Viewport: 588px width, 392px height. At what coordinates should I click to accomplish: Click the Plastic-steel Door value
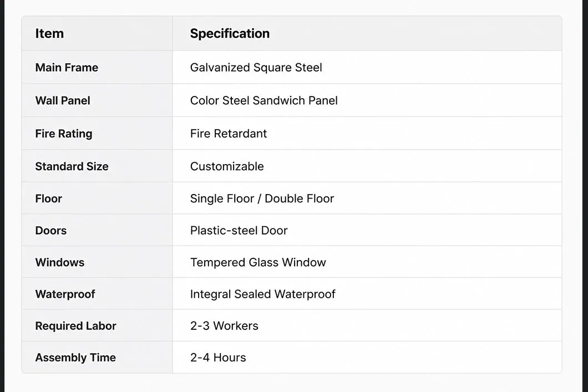pos(239,231)
